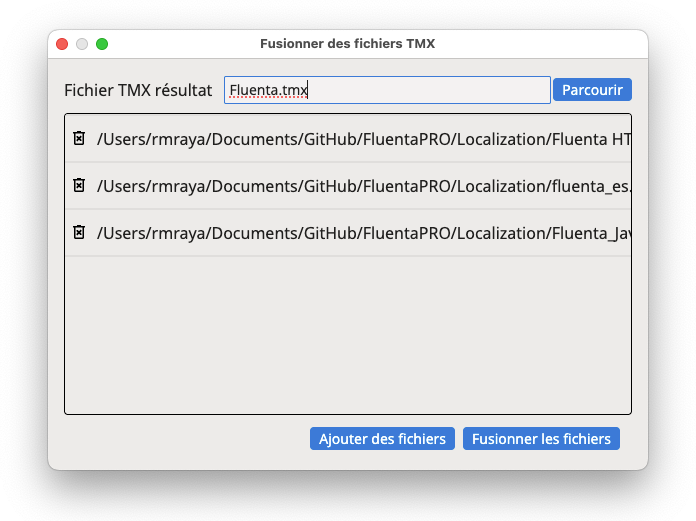Viewport: 696px width, 521px height.
Task: Click the Fichier TMX résultat label
Action: pos(138,90)
